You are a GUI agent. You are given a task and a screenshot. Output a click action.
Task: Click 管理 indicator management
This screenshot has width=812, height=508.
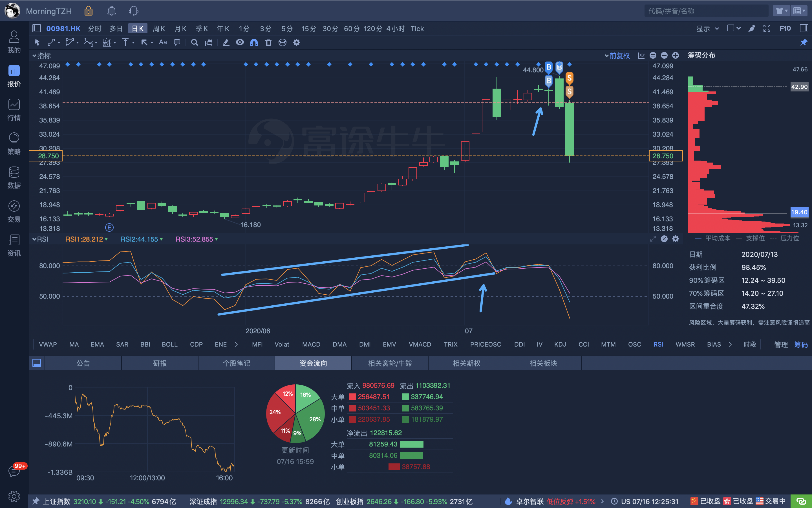click(x=781, y=344)
